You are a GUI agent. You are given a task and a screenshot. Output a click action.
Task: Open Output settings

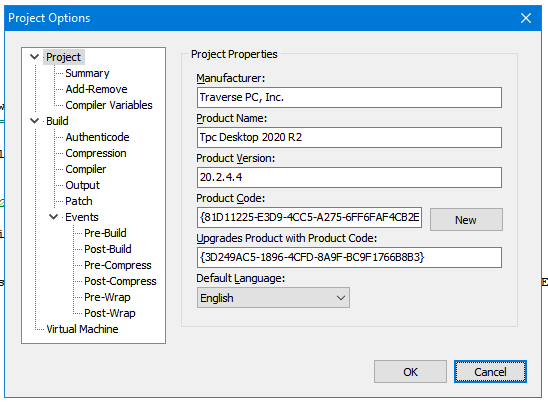coord(82,185)
